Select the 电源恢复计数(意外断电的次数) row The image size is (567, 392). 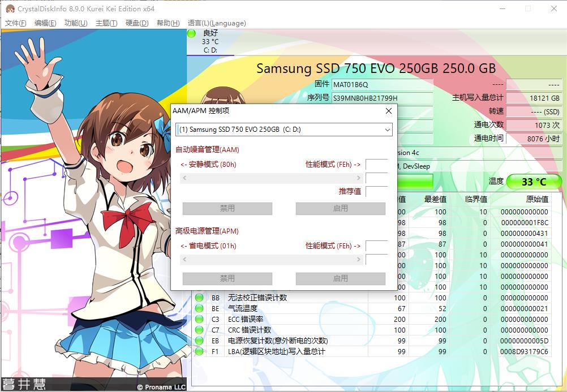pyautogui.click(x=371, y=341)
